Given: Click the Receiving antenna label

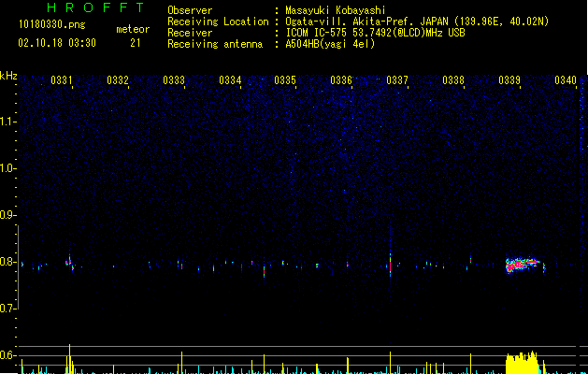Looking at the screenshot, I should tap(215, 44).
